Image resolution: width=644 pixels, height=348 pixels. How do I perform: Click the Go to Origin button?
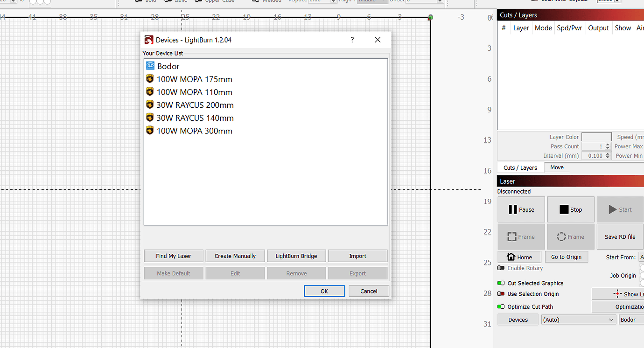click(567, 257)
